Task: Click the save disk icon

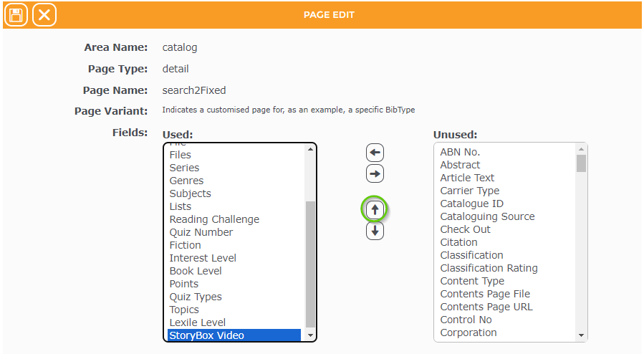Action: point(16,14)
